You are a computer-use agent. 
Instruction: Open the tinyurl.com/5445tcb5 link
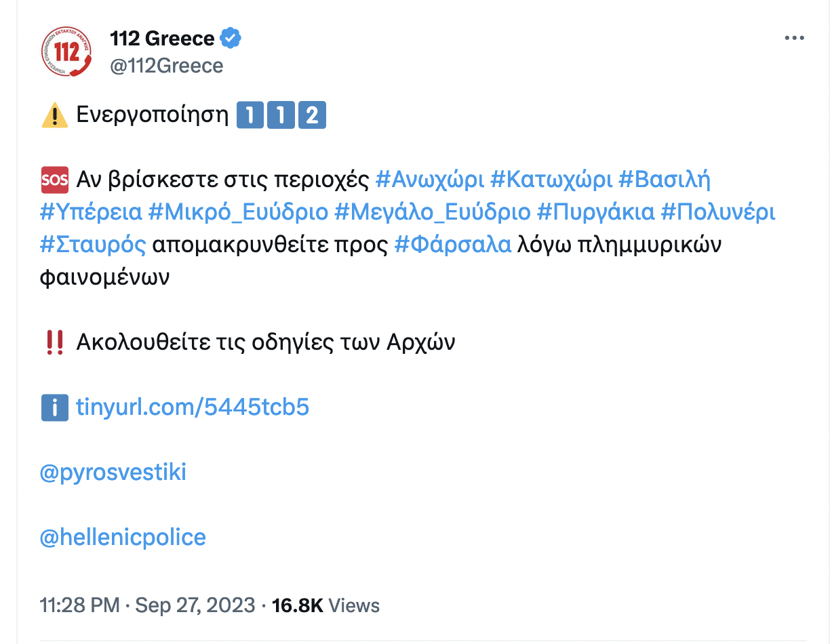click(193, 407)
